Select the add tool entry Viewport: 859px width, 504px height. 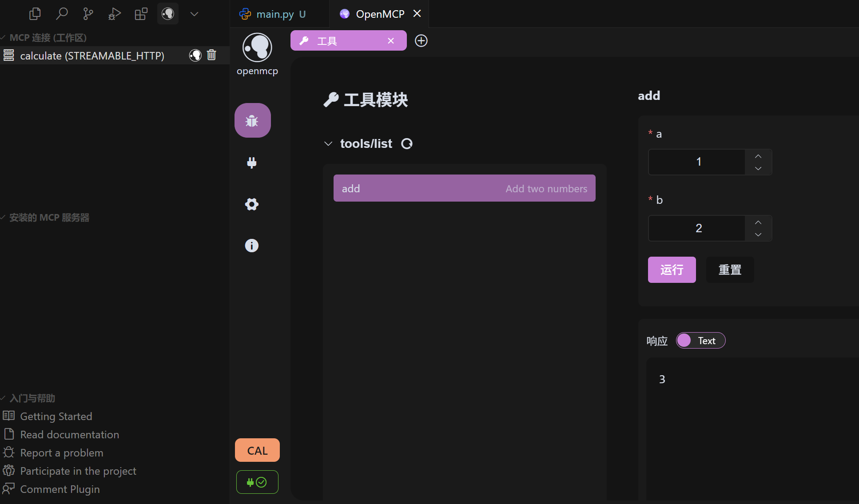pos(464,188)
